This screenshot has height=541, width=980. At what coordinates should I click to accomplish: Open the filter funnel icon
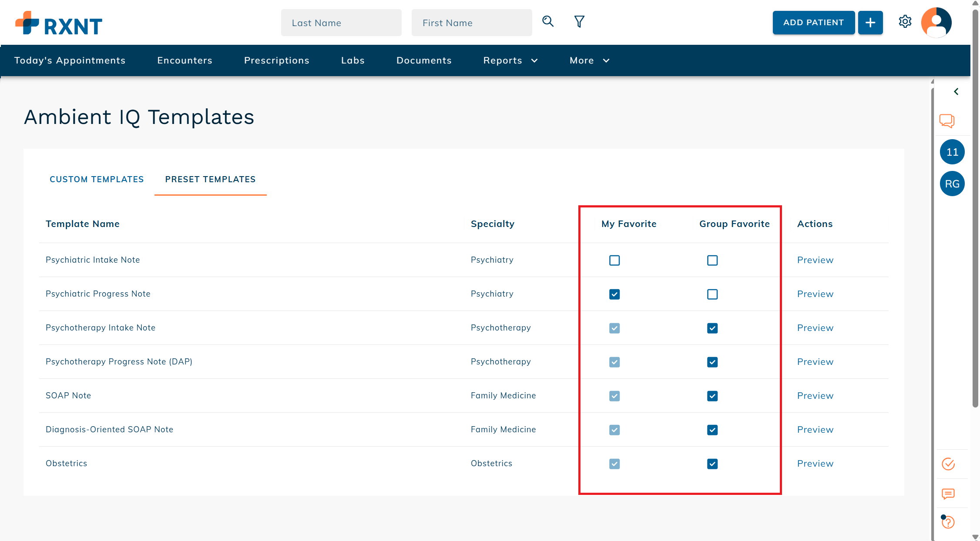click(579, 22)
